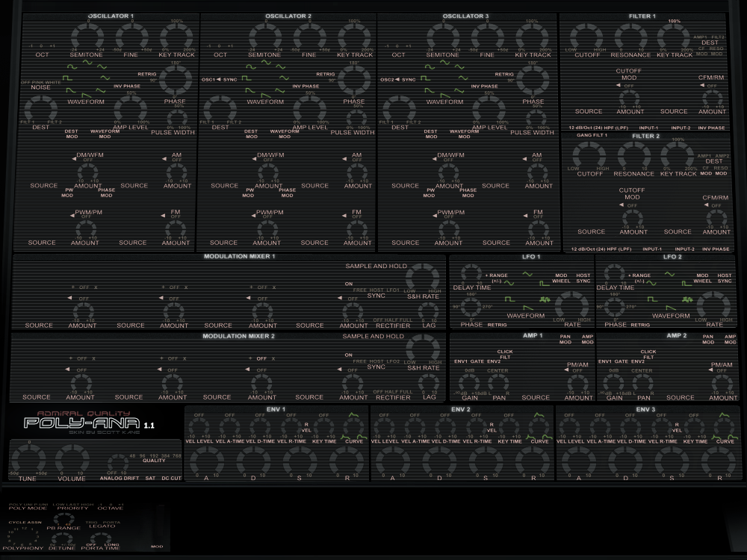747x560 pixels.
Task: Toggle the SAT button
Action: (150, 478)
